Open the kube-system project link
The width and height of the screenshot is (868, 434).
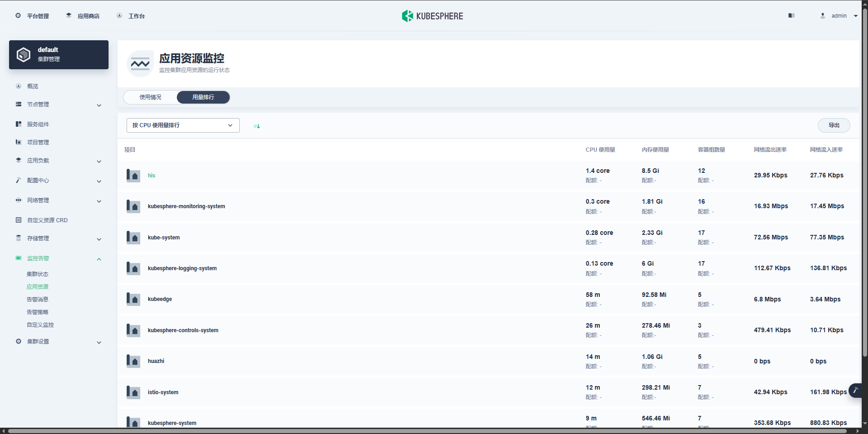(x=164, y=238)
